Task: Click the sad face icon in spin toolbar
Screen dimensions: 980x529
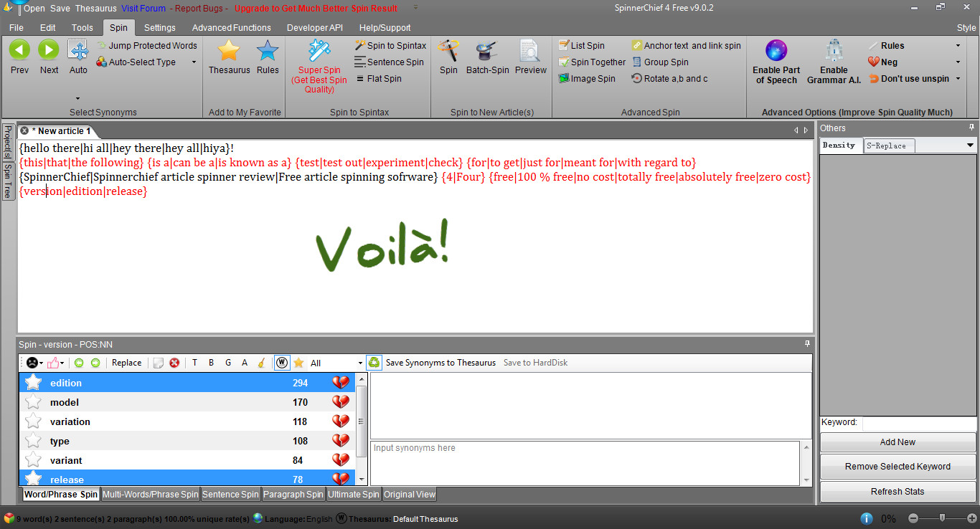Action: point(32,363)
